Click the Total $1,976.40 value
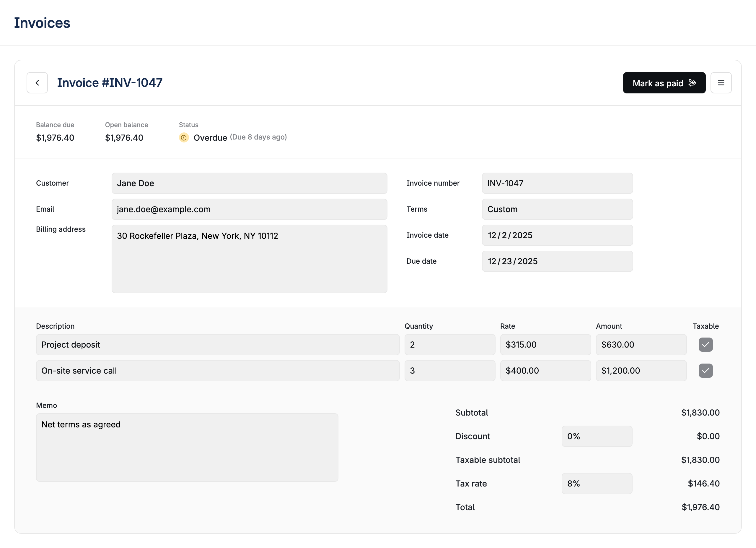 click(700, 507)
